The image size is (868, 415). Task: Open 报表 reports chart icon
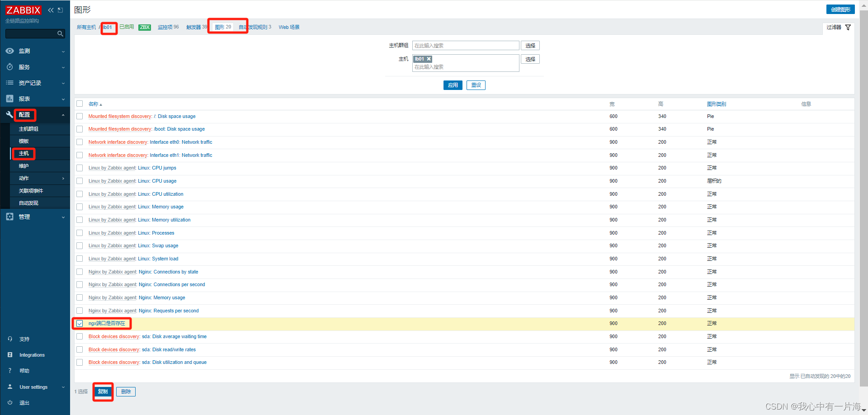coord(9,99)
